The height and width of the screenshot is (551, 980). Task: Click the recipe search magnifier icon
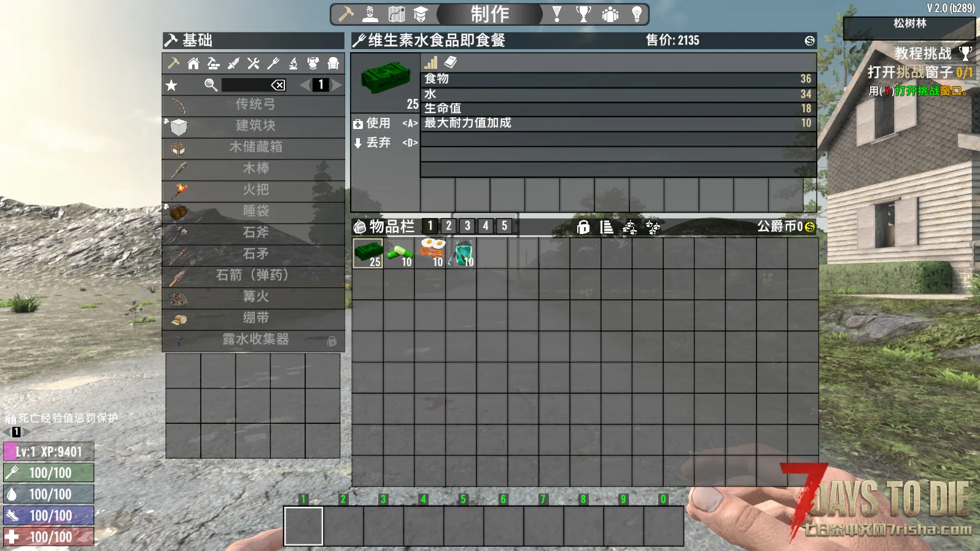(211, 85)
